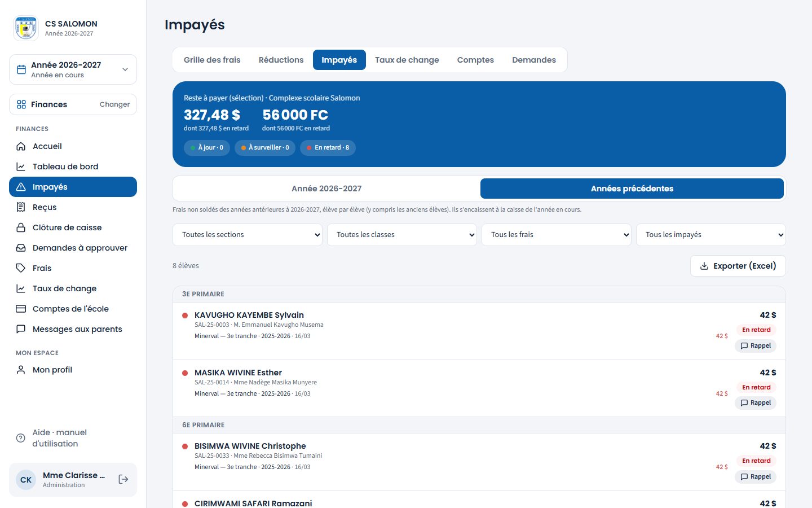Click the logout icon next to Mme Clarisse
812x508 pixels.
(x=123, y=479)
